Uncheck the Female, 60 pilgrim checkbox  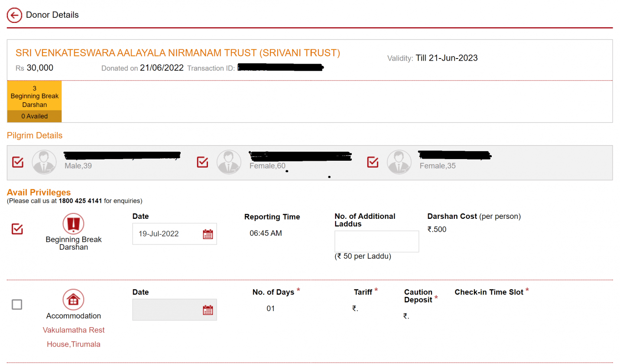coord(202,162)
